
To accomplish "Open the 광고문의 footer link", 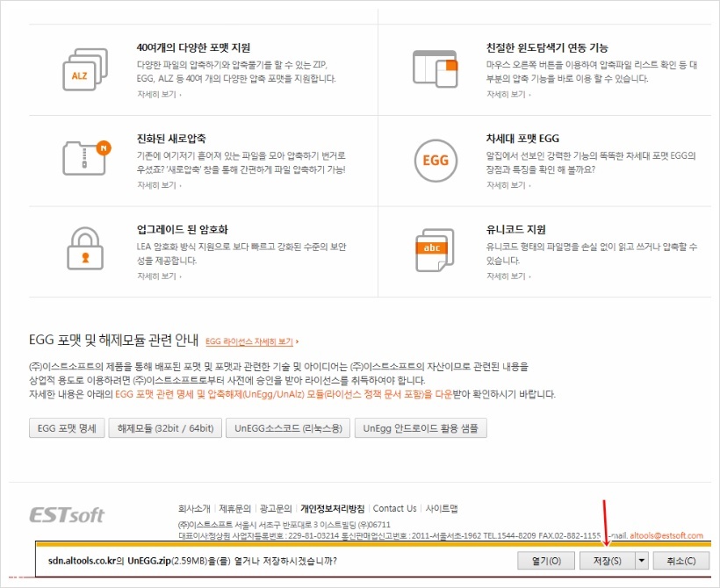I will tap(276, 509).
